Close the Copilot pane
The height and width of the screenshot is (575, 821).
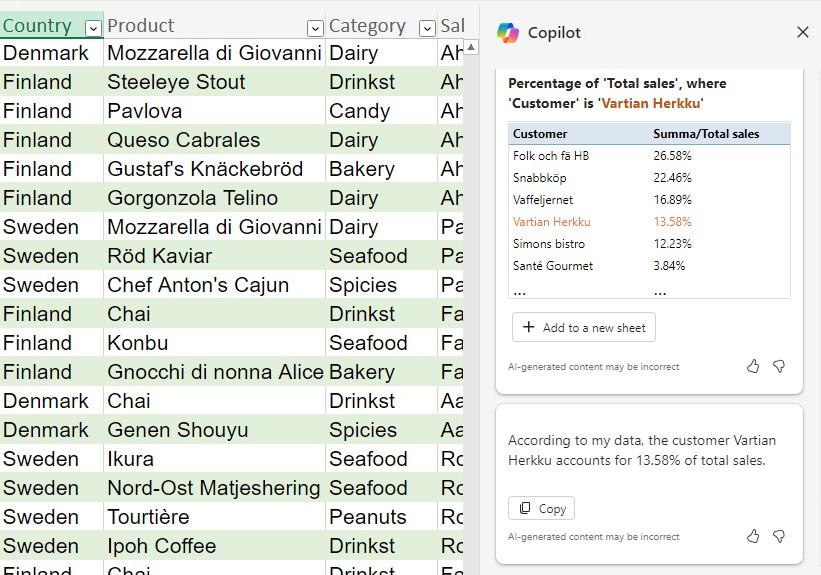click(x=802, y=32)
